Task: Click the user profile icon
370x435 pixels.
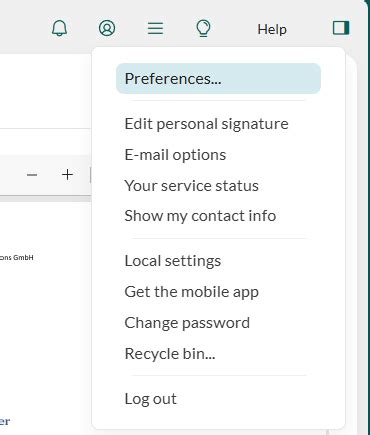Action: (107, 28)
